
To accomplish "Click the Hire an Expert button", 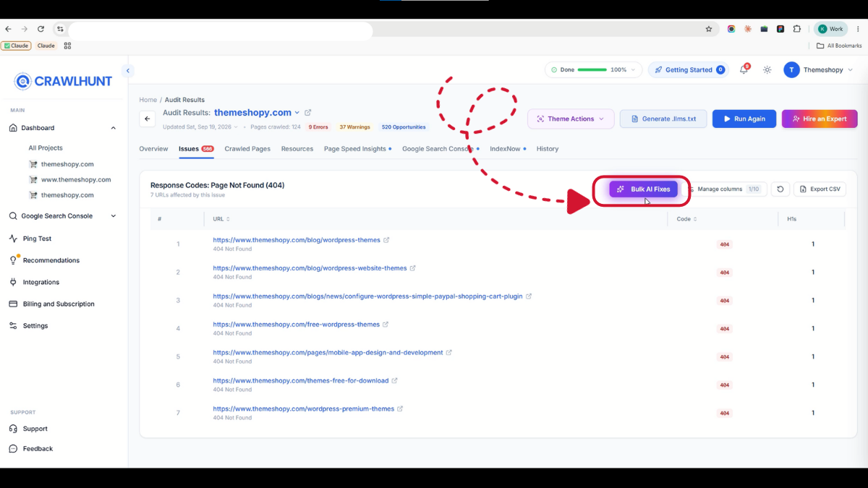I will coord(820,119).
